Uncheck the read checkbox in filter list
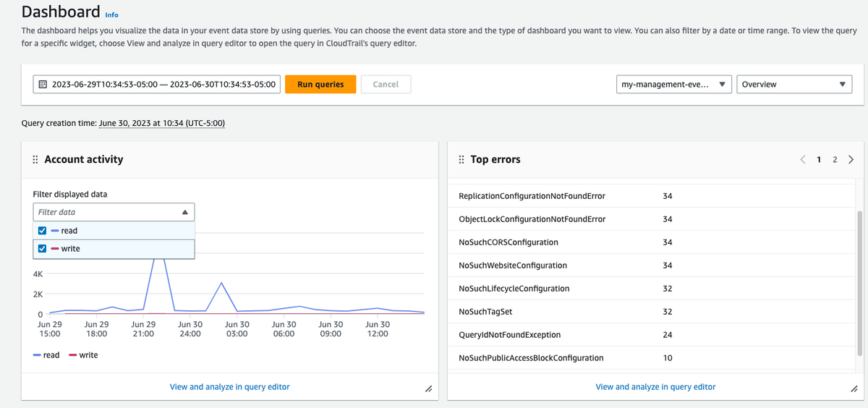This screenshot has width=868, height=408. click(x=43, y=231)
